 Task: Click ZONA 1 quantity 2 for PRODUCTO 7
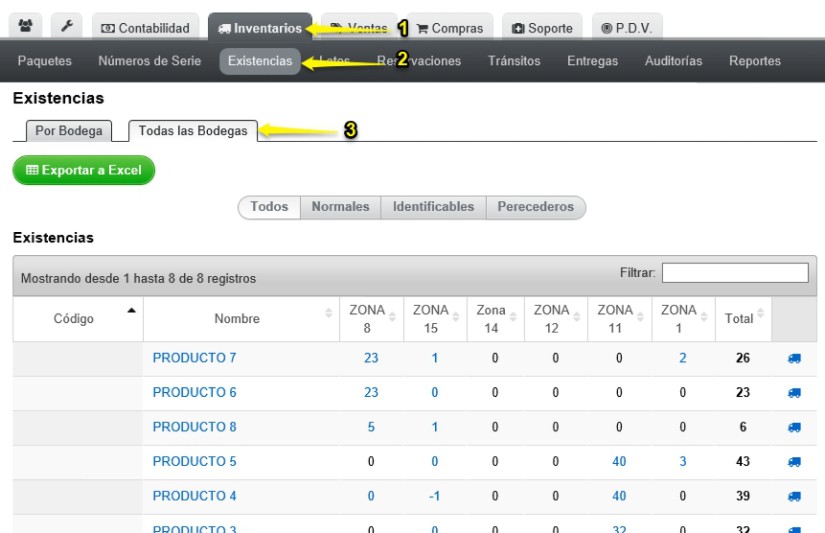pyautogui.click(x=682, y=358)
